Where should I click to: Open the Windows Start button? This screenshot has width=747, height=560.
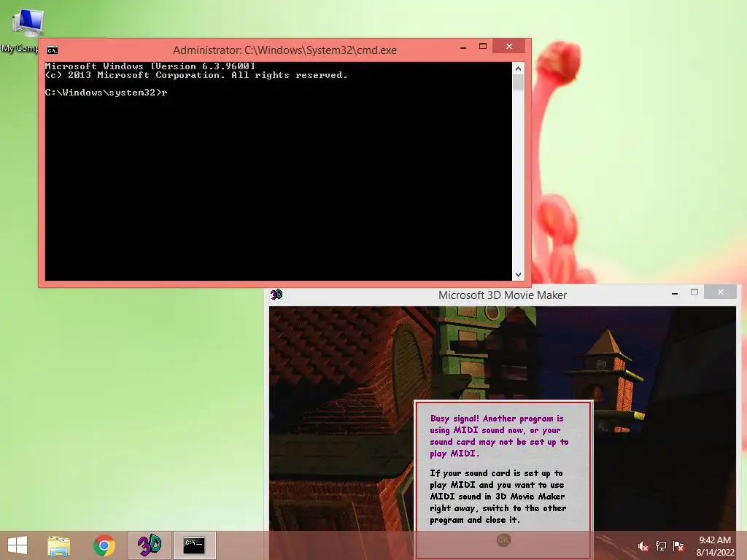(x=18, y=545)
